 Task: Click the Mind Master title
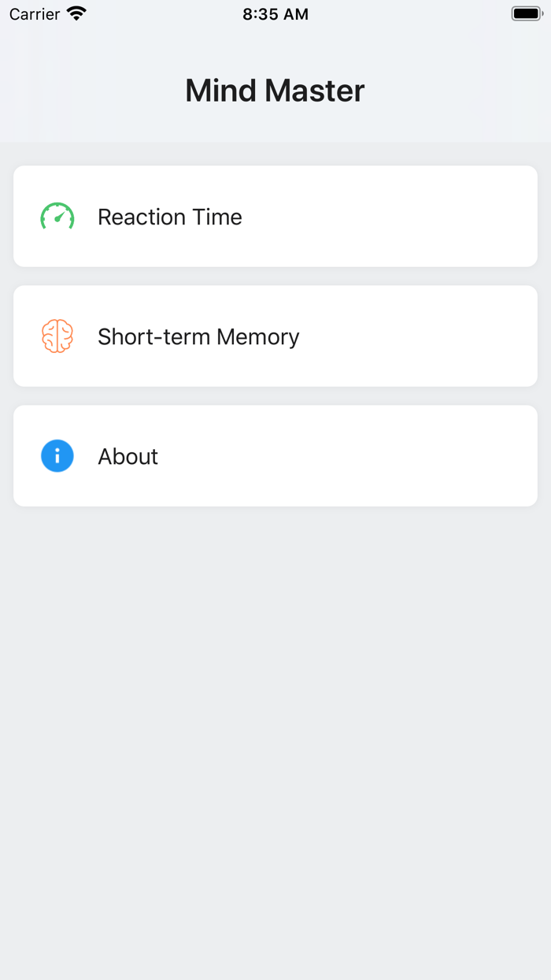[x=275, y=91]
